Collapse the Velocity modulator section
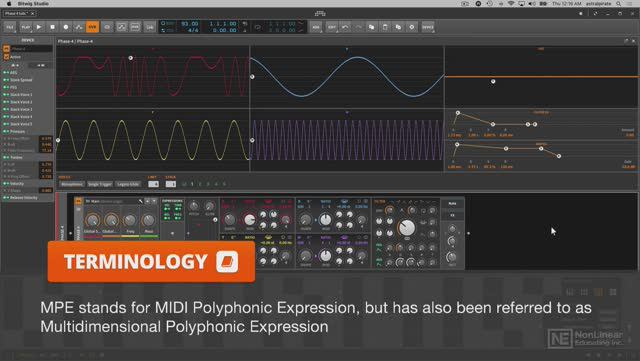Screen dimensions: 640x361 tap(6, 184)
